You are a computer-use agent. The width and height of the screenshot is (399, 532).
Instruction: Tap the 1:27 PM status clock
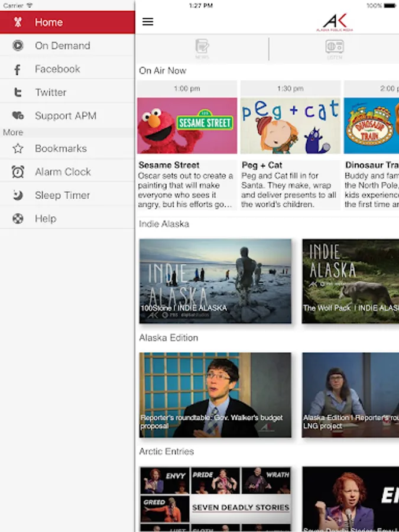[201, 5]
